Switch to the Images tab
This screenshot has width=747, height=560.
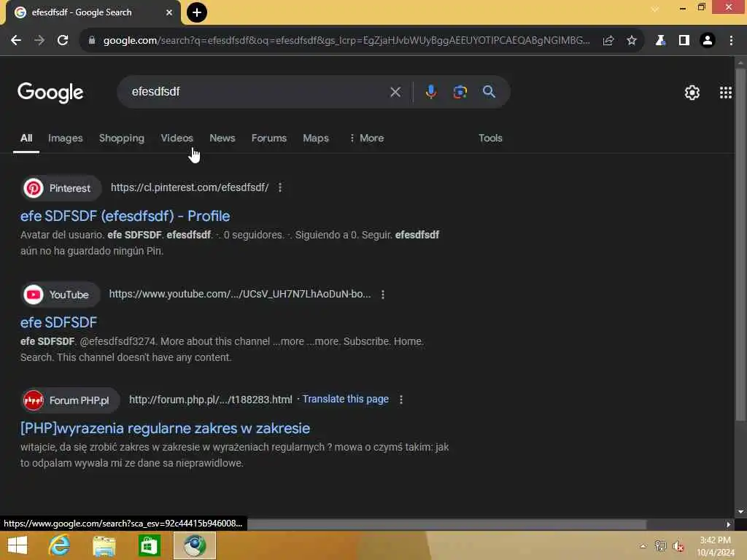click(x=65, y=138)
